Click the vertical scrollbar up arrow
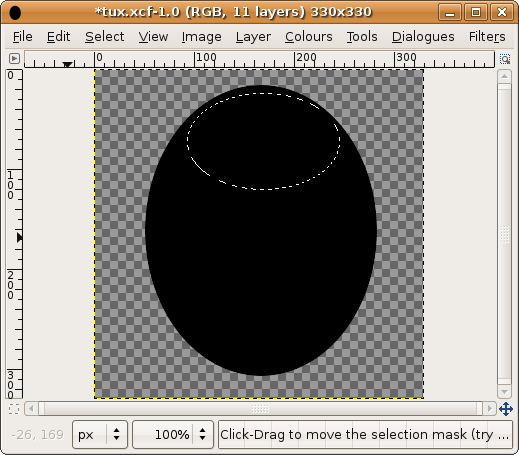519x455 pixels. pyautogui.click(x=504, y=76)
